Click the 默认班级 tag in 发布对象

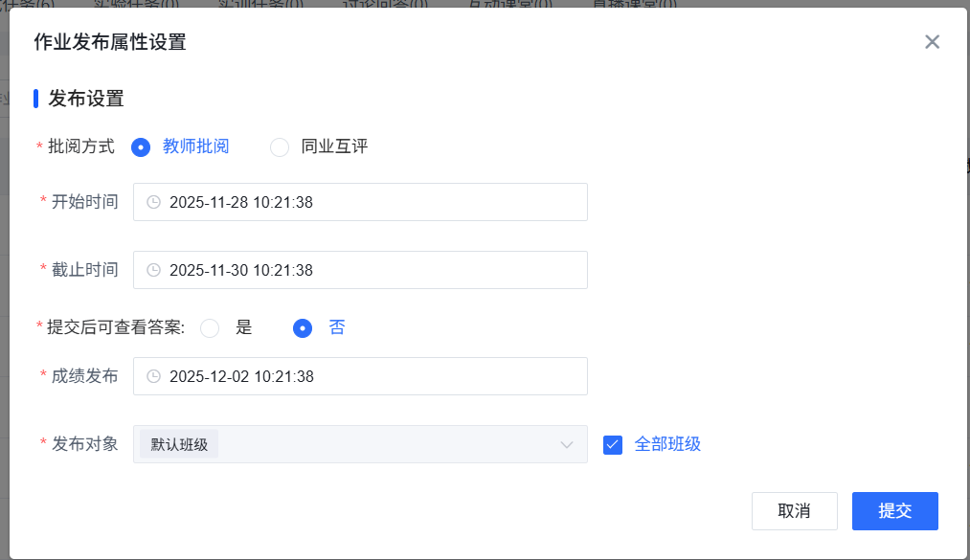coord(179,444)
